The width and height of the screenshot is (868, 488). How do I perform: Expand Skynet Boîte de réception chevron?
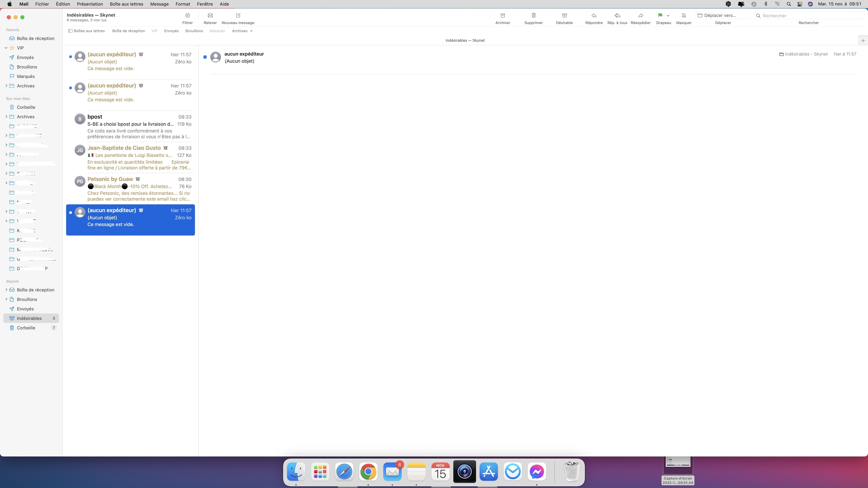click(6, 290)
